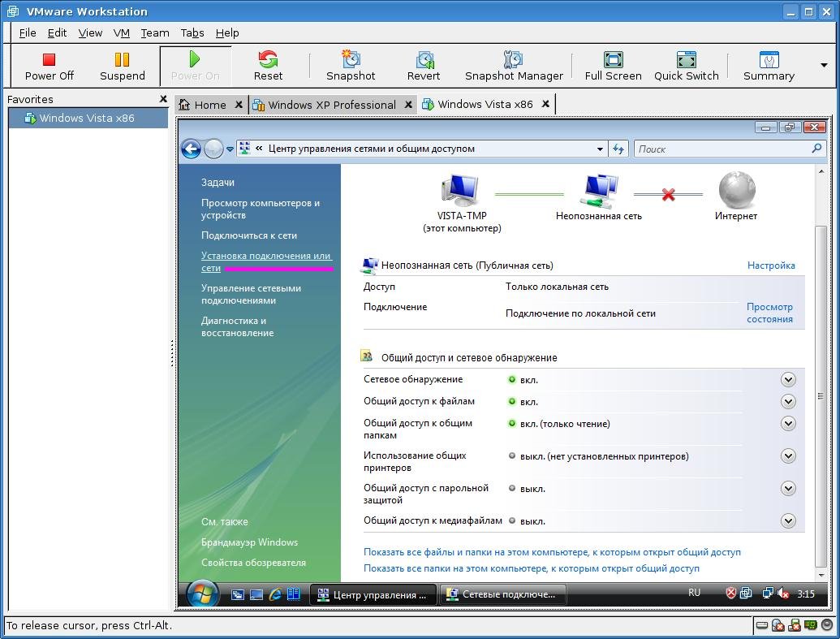Open the Vista Start menu orb
840x639 pixels.
pyautogui.click(x=202, y=594)
